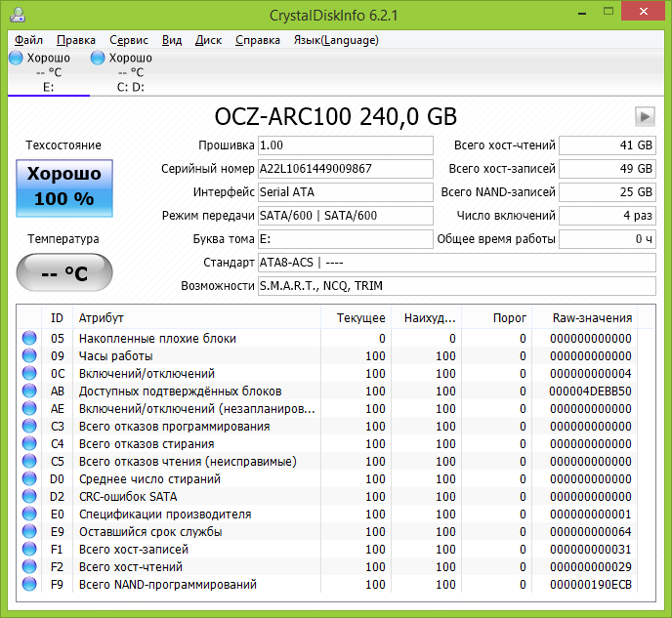The image size is (672, 618).
Task: Click status orb for attribute E9
Action: [29, 531]
